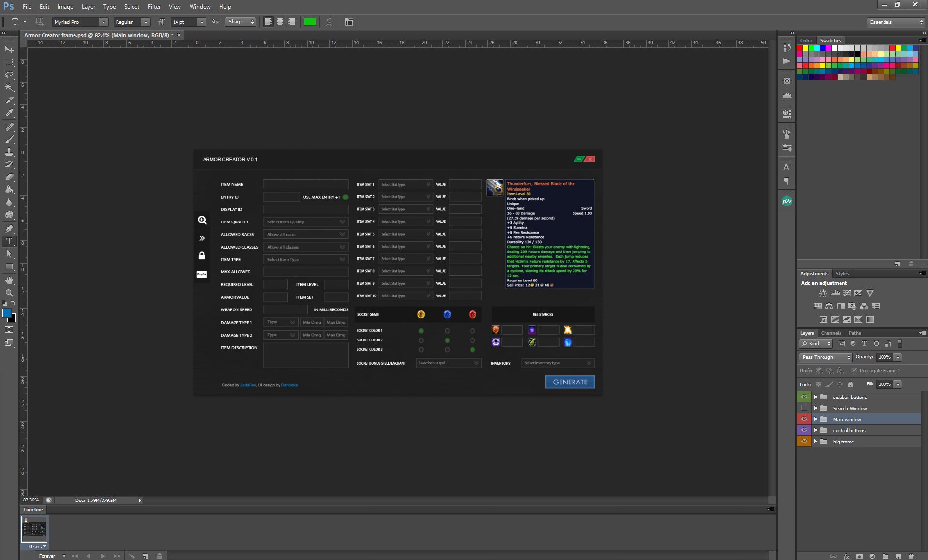
Task: Switch to the Paths tab
Action: click(854, 333)
